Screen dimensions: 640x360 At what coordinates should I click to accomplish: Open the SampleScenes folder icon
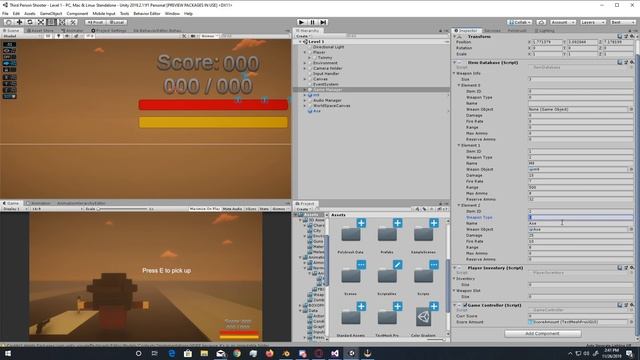(423, 234)
